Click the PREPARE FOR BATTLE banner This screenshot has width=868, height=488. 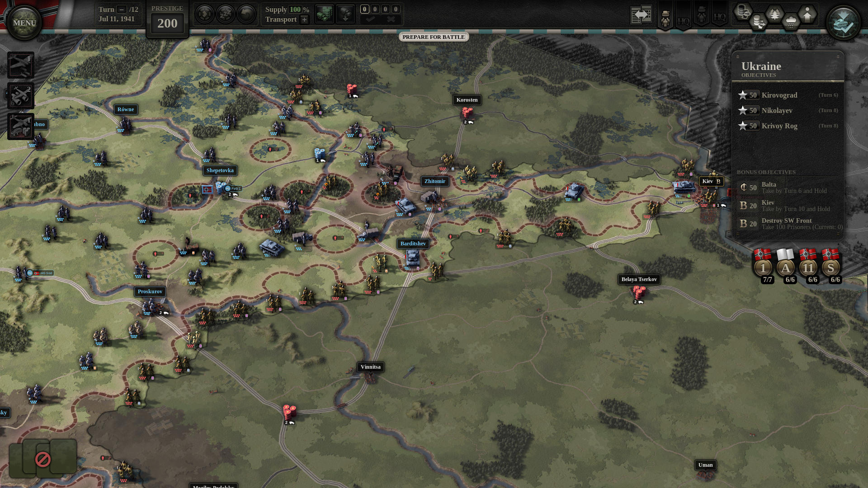[x=434, y=37]
